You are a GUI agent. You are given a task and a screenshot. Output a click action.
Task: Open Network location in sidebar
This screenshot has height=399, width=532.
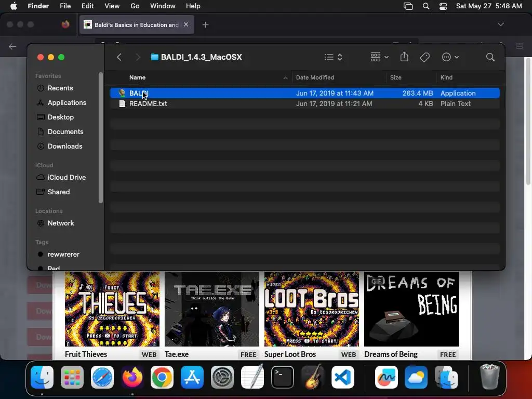(61, 223)
